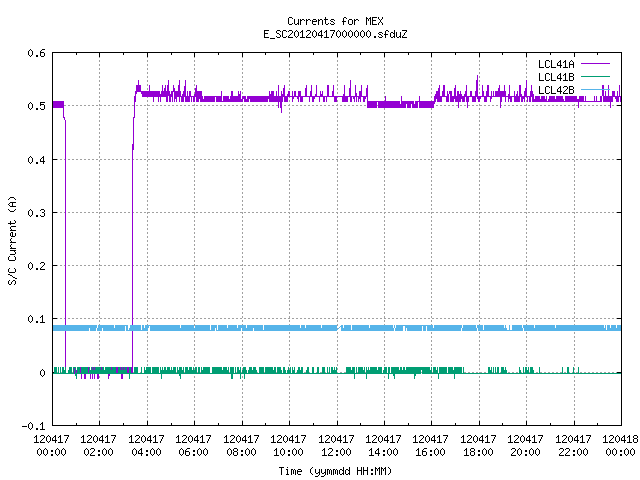Click the LCL42B legend label
The image size is (640, 480).
[556, 90]
